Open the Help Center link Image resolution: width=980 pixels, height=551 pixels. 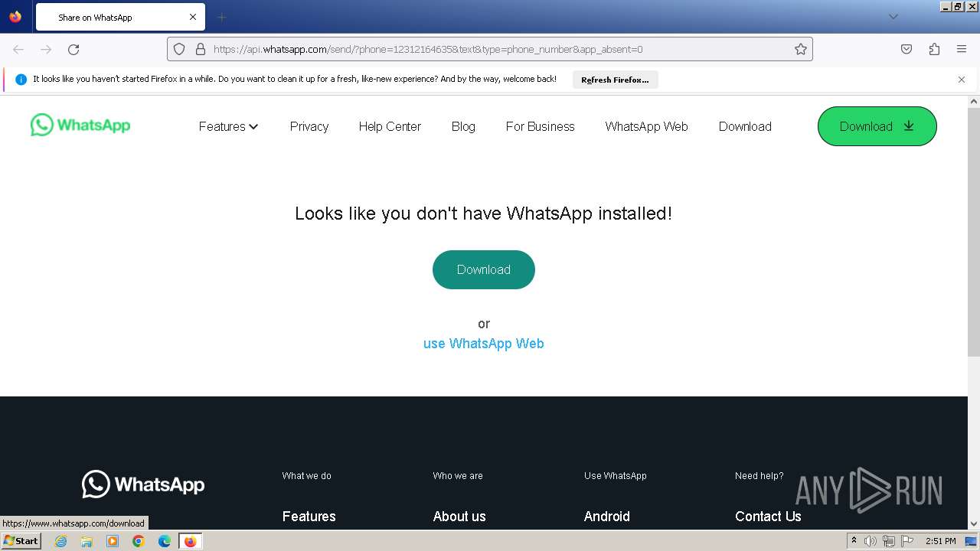pos(390,126)
